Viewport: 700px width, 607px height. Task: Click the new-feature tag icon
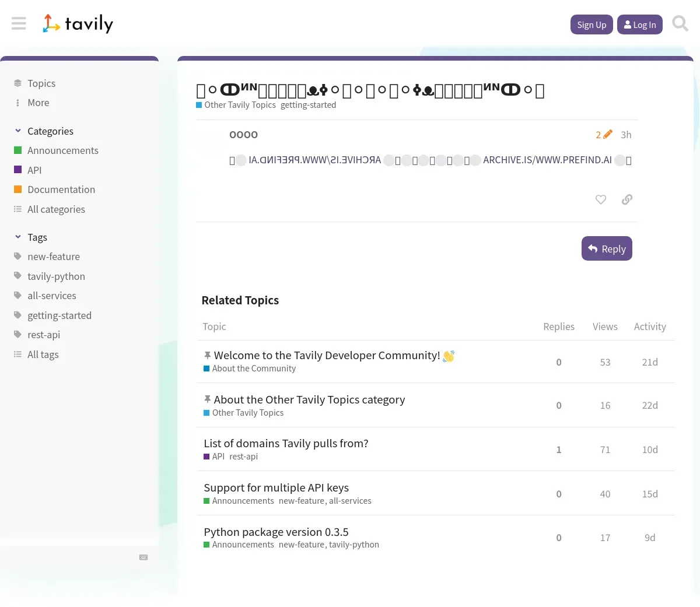click(17, 257)
